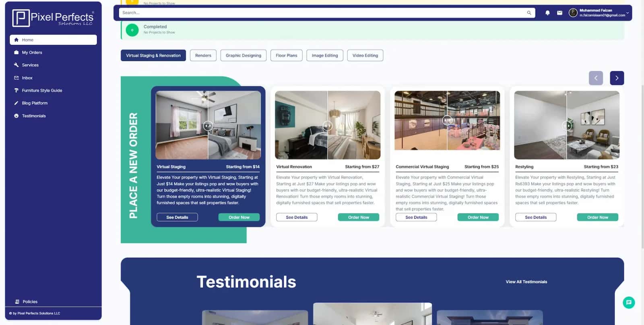This screenshot has width=644, height=325.
Task: Open the Blog Platform section
Action: (35, 103)
